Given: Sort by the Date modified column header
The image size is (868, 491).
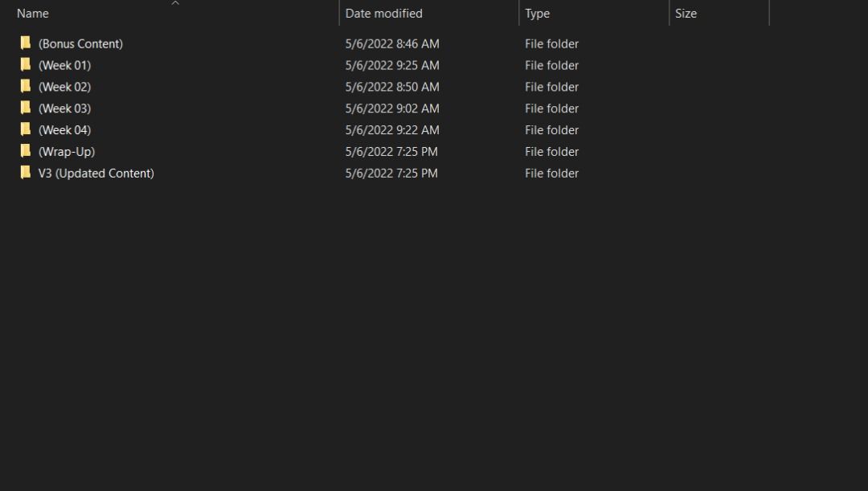Looking at the screenshot, I should coord(383,14).
